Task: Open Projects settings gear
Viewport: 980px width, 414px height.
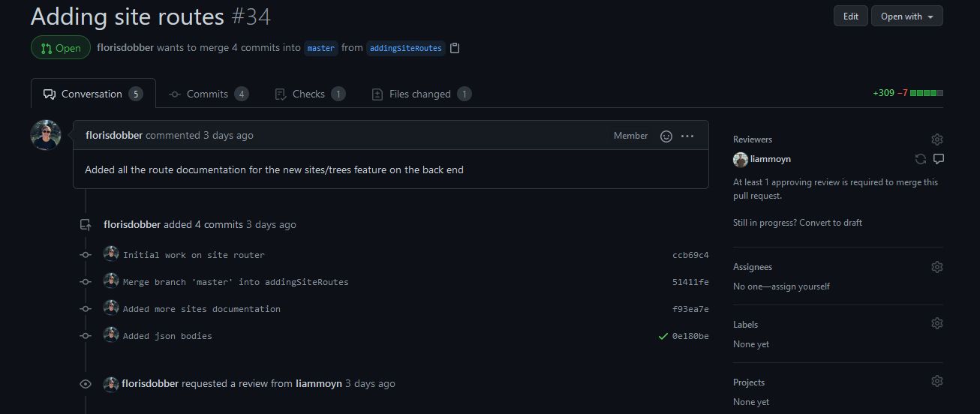Action: click(936, 381)
